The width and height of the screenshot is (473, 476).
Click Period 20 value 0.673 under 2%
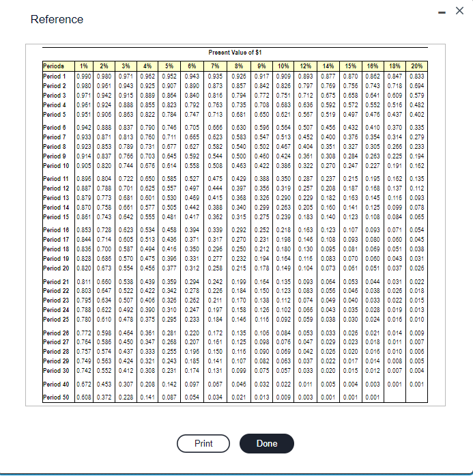104,268
